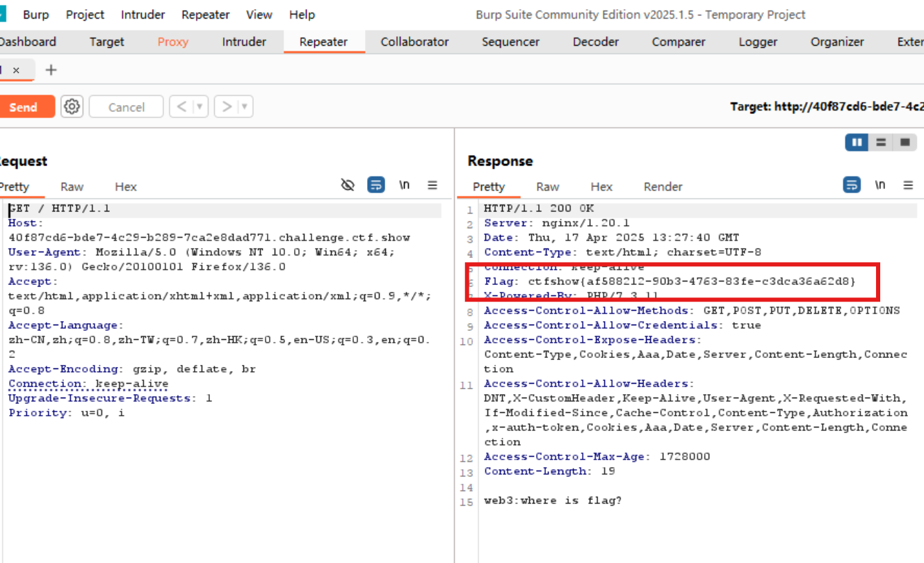Switch to the Collaborator tool tab
Screen dimensions: 924x563
point(415,42)
